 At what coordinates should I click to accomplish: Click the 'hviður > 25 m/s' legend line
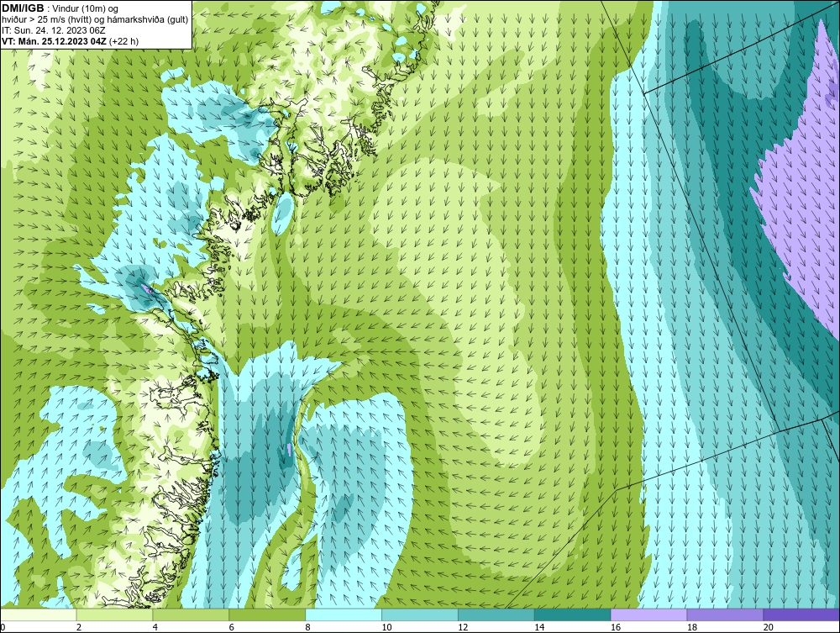95,19
